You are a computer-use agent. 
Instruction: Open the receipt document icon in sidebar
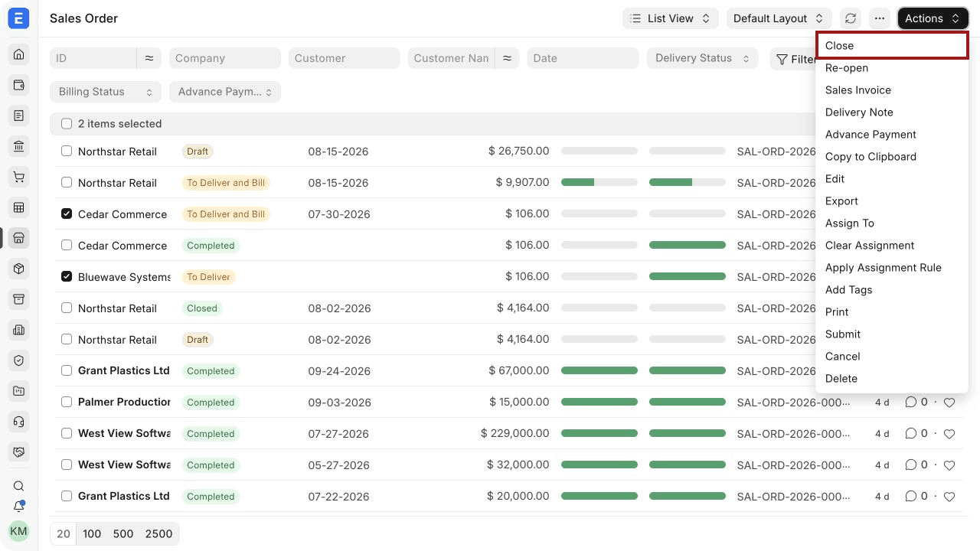pos(19,115)
